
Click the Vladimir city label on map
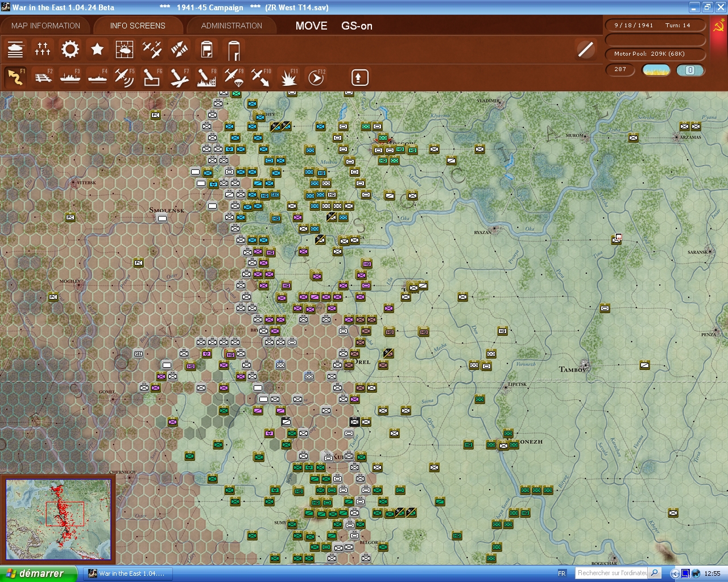[489, 101]
